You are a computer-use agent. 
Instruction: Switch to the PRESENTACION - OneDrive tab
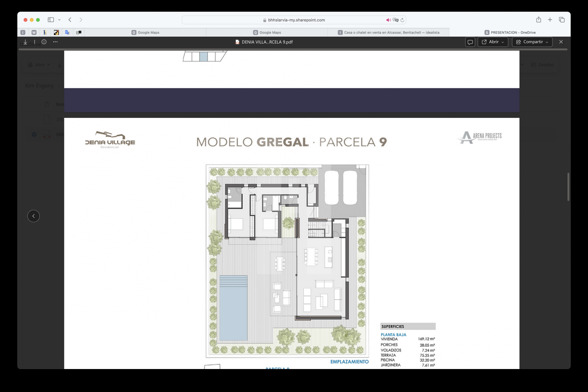click(x=510, y=32)
